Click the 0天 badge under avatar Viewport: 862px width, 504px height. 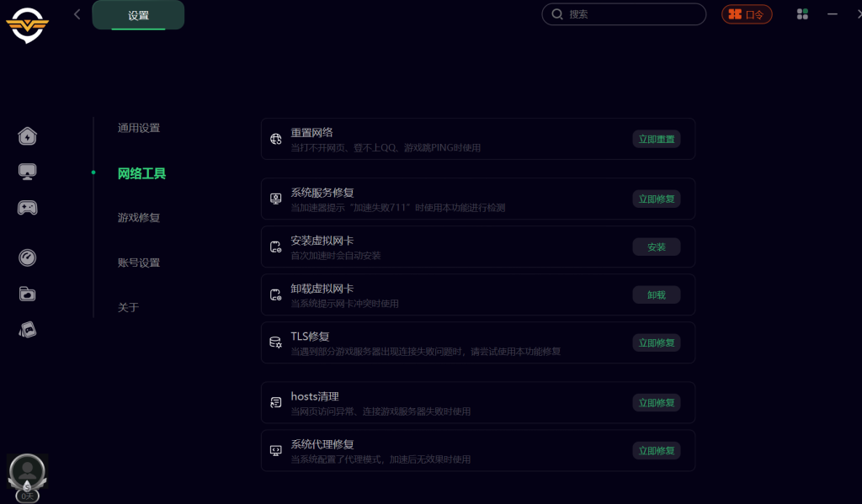click(27, 496)
